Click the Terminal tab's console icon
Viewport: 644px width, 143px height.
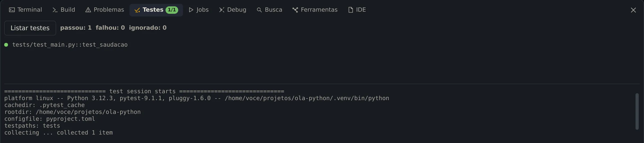(x=12, y=10)
